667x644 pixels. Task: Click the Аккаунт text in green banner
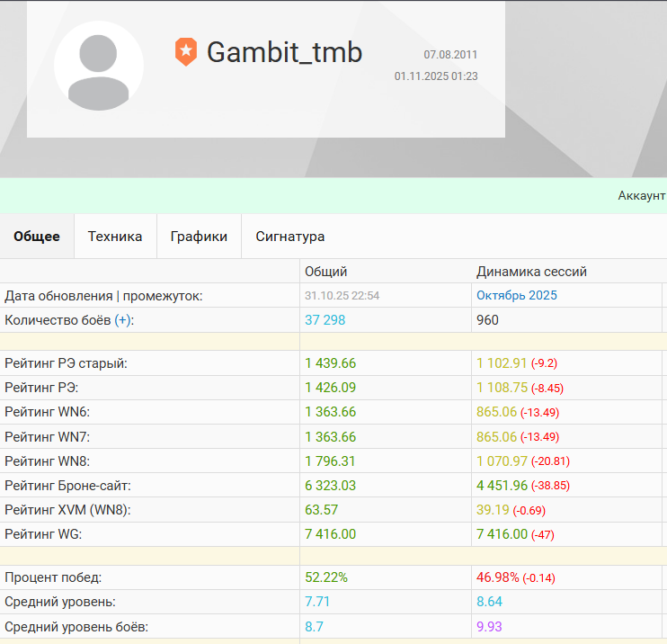(x=641, y=195)
